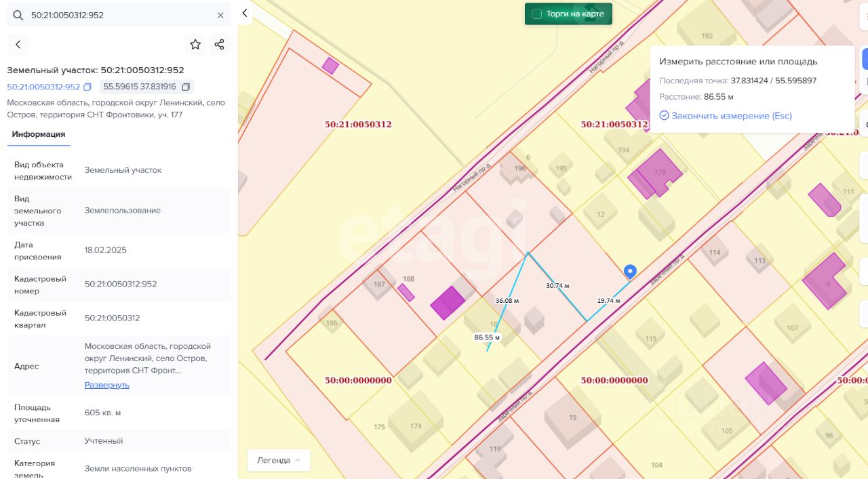Click the date 18.02.2025
Viewport: 868px width, 479px height.
(106, 250)
